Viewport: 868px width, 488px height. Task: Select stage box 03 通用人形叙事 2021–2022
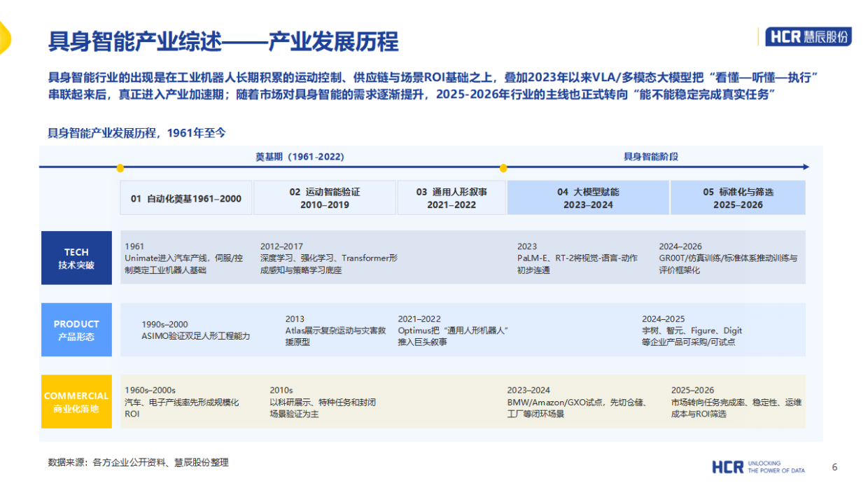(x=451, y=198)
